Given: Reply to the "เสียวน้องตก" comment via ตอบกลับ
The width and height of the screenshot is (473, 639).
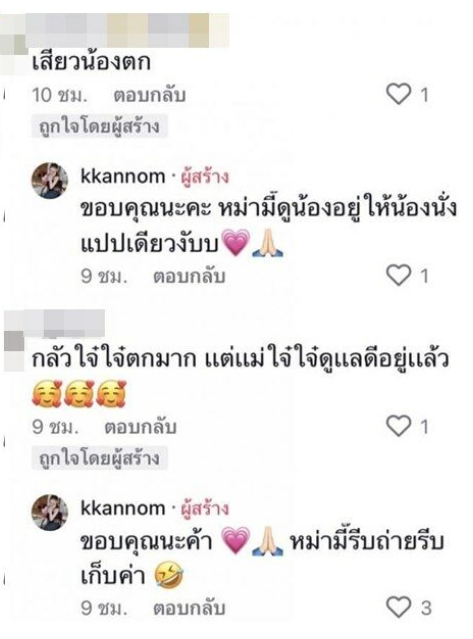Looking at the screenshot, I should (150, 95).
